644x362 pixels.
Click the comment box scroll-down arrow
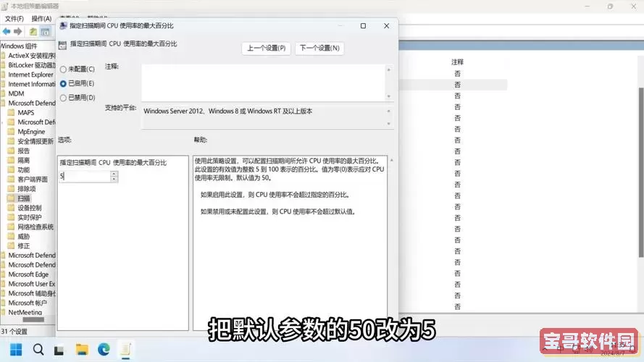pos(388,96)
